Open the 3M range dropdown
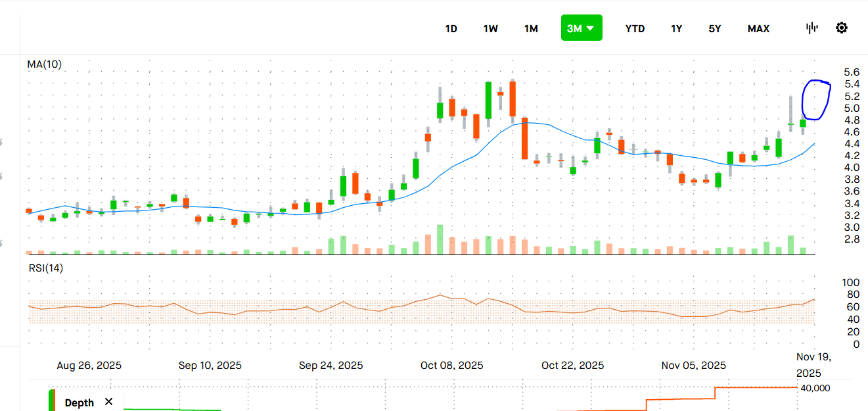 582,28
